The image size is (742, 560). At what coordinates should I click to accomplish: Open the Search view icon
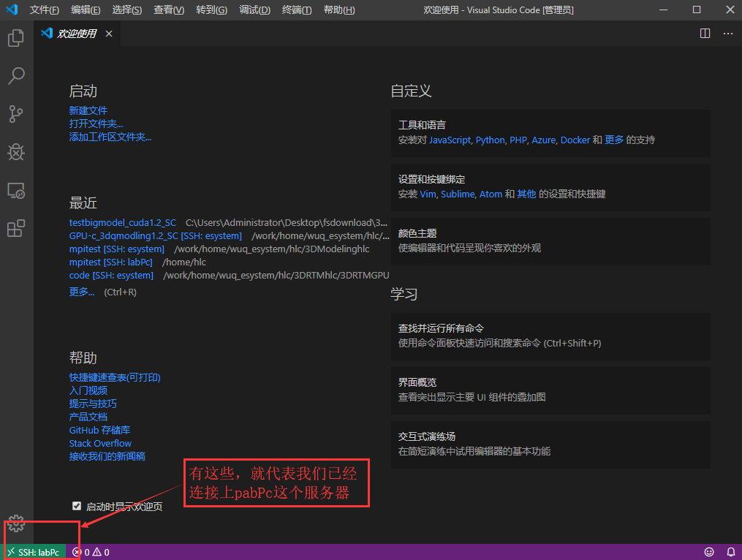click(x=16, y=76)
